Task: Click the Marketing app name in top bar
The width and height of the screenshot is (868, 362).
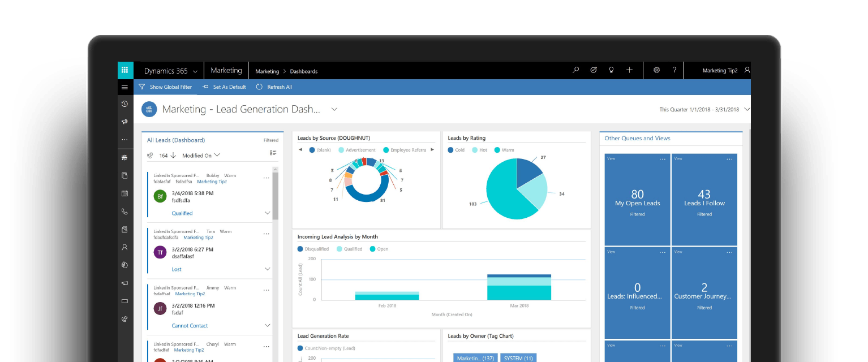Action: click(226, 71)
